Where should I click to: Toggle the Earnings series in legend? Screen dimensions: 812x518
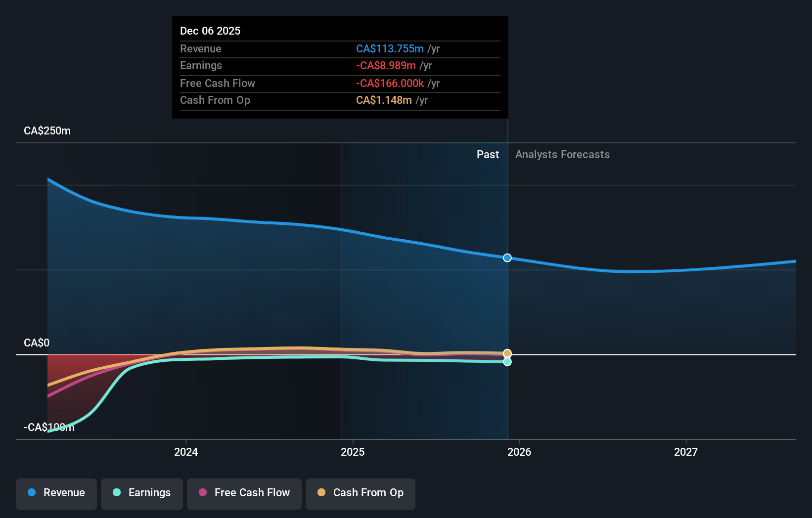point(142,493)
